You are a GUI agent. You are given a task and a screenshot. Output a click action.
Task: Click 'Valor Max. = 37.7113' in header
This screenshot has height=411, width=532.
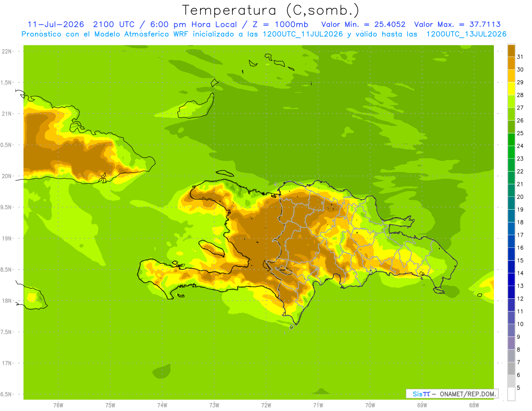(458, 24)
